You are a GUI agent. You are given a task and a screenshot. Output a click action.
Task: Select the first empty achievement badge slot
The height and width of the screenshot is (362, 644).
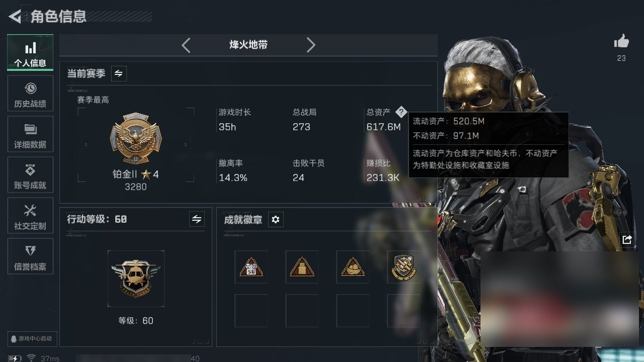tap(251, 311)
